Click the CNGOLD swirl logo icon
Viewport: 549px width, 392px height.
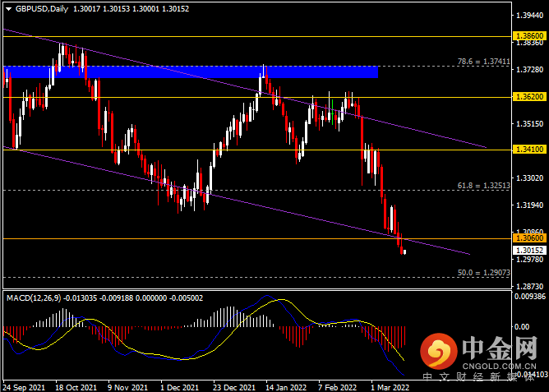coord(438,351)
